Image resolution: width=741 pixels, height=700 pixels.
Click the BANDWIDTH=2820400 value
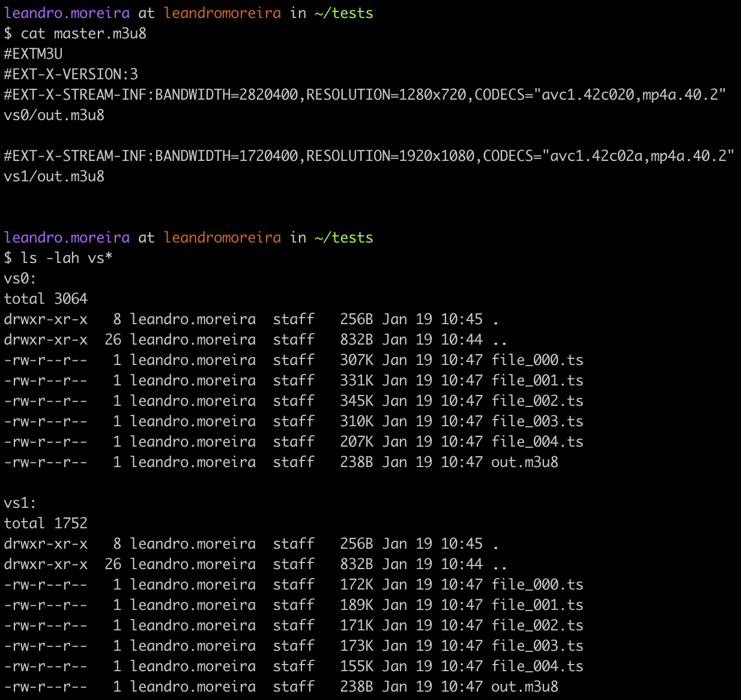(226, 95)
